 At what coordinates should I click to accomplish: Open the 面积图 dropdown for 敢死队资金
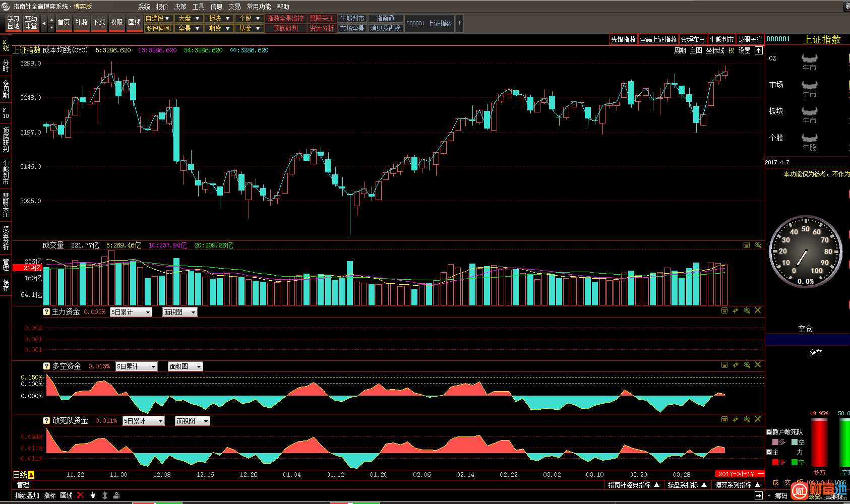coord(193,421)
